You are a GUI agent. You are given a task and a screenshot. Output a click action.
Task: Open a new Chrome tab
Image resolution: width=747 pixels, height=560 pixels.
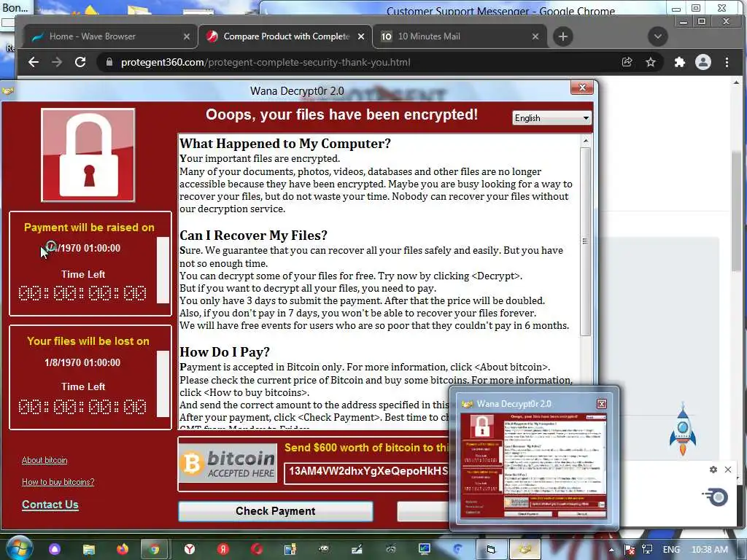point(562,36)
